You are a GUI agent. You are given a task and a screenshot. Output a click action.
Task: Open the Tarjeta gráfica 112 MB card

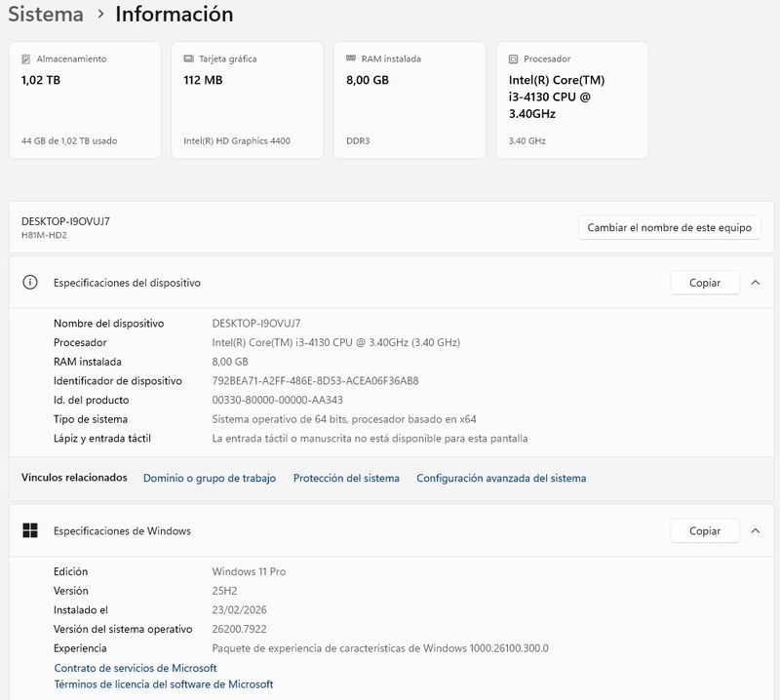pos(248,100)
